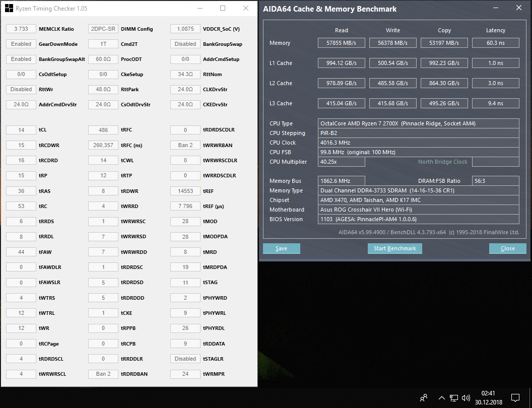
Task: Click the Ryzen Timing Checker title bar icon
Action: coord(9,8)
